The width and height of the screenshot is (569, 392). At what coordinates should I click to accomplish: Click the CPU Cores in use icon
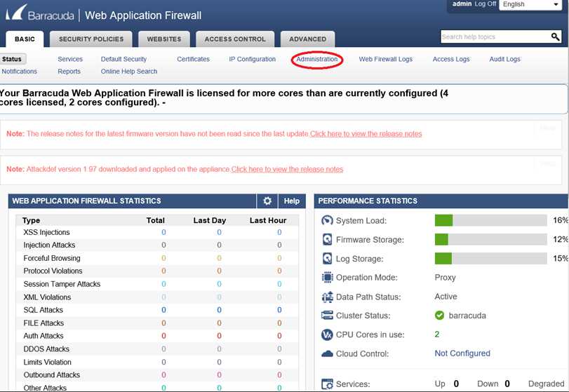327,334
